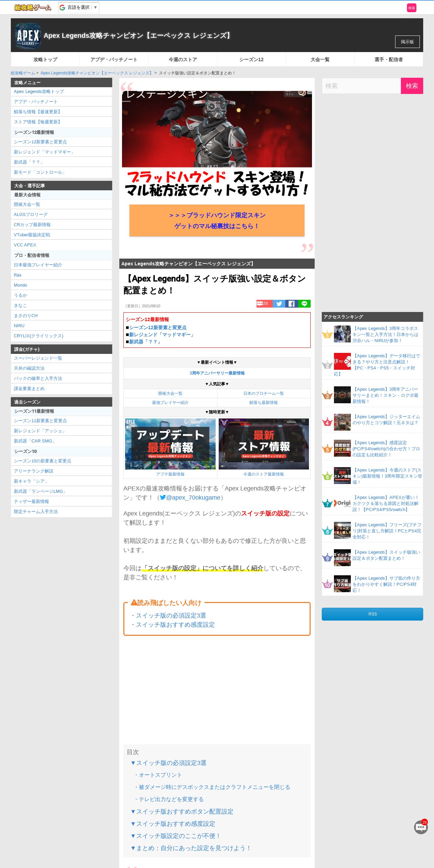This screenshot has width=434, height=868.
Task: Open the ALGSプロリーグ sidebar link
Action: 31,215
